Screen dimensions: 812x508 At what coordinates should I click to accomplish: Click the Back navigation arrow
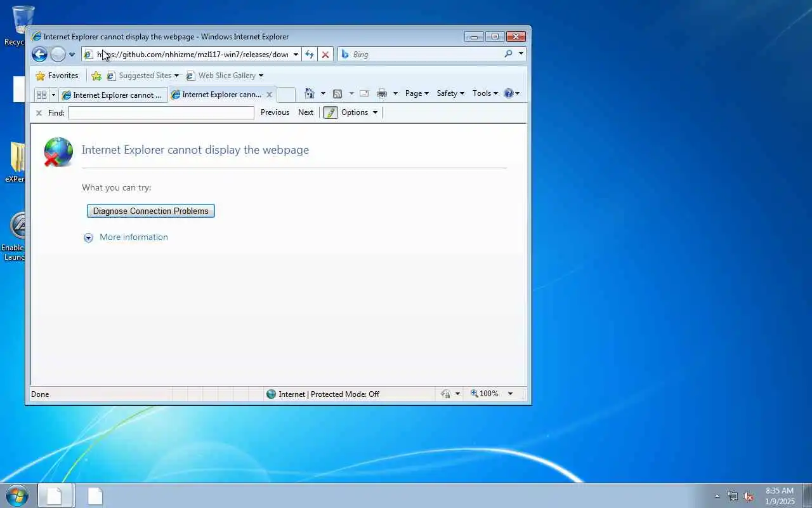[x=39, y=55]
